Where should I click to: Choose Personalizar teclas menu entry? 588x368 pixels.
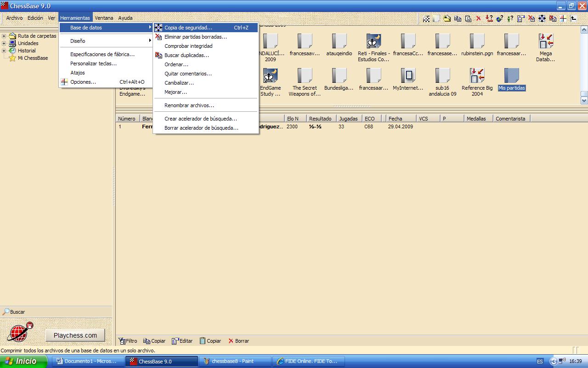[106, 63]
